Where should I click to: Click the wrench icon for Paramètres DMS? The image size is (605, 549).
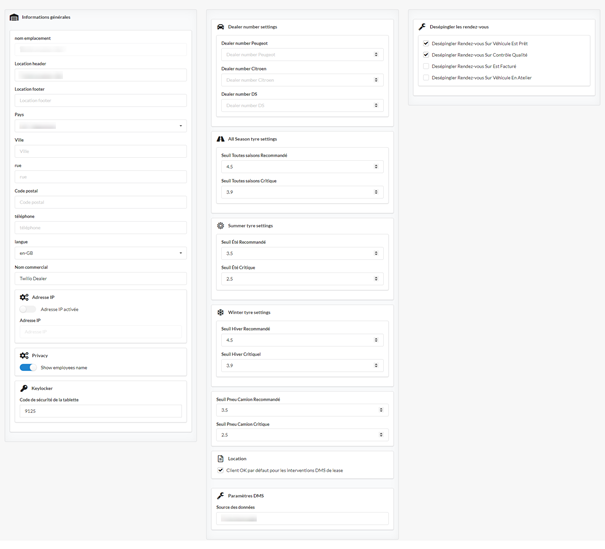(220, 496)
